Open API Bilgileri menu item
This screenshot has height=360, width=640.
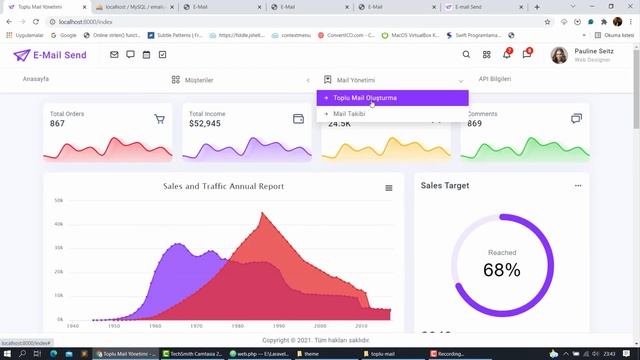coord(495,79)
